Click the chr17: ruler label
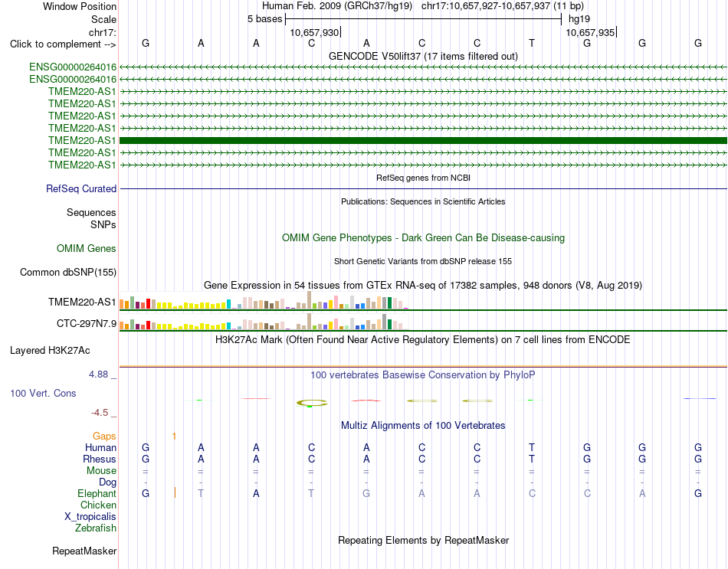 click(102, 32)
